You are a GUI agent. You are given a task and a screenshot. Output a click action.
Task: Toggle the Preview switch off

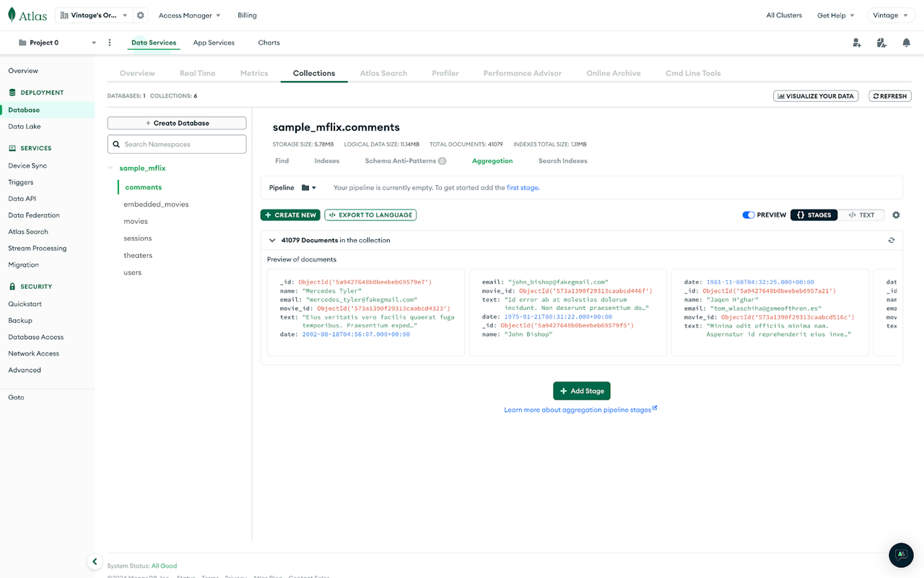coord(749,215)
